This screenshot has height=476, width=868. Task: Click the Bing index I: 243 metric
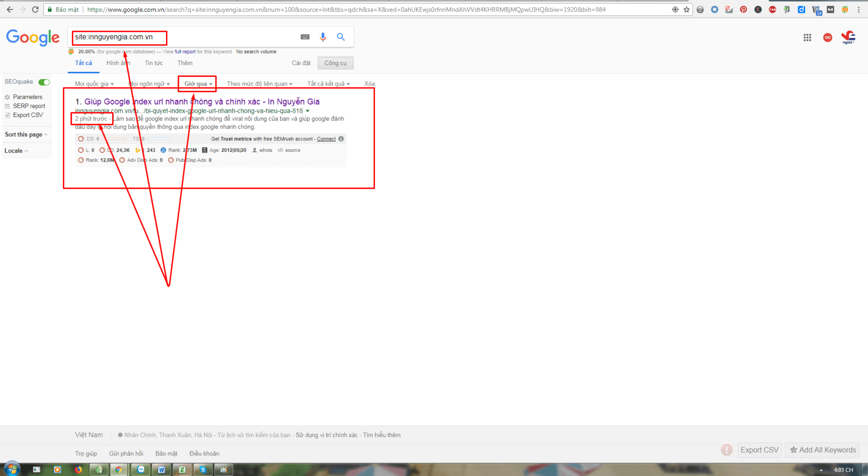pos(145,150)
